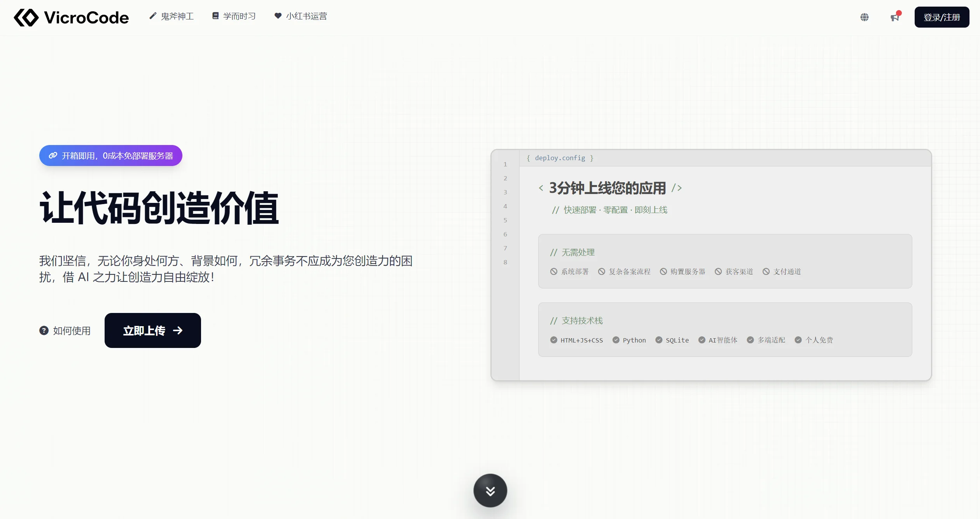This screenshot has height=519, width=980.
Task: Click the deploy.config tab label
Action: point(560,158)
